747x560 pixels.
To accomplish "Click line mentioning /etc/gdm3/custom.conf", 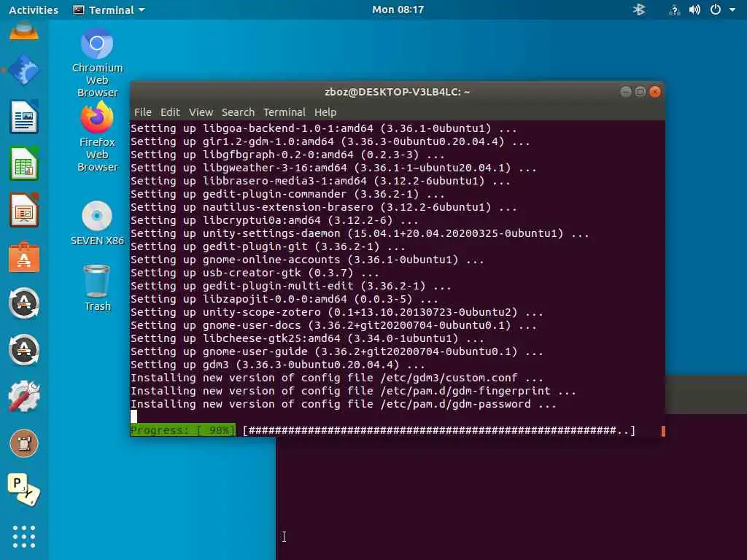I will pyautogui.click(x=337, y=378).
